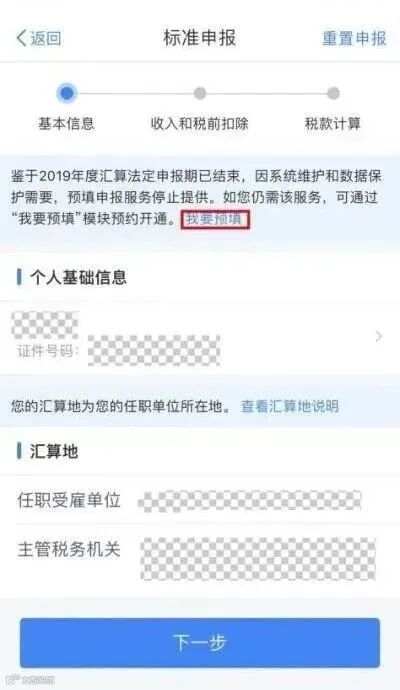The image size is (400, 690).
Task: Continue with the 下一步 button
Action: pyautogui.click(x=200, y=642)
